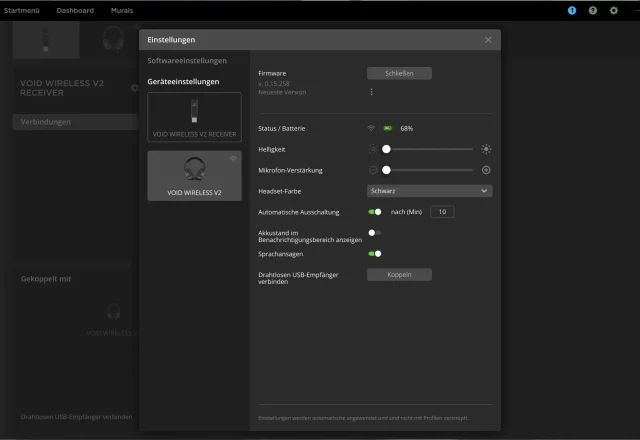
Task: Click the plus icon for Mikrofon-Verstärkung
Action: pos(486,170)
